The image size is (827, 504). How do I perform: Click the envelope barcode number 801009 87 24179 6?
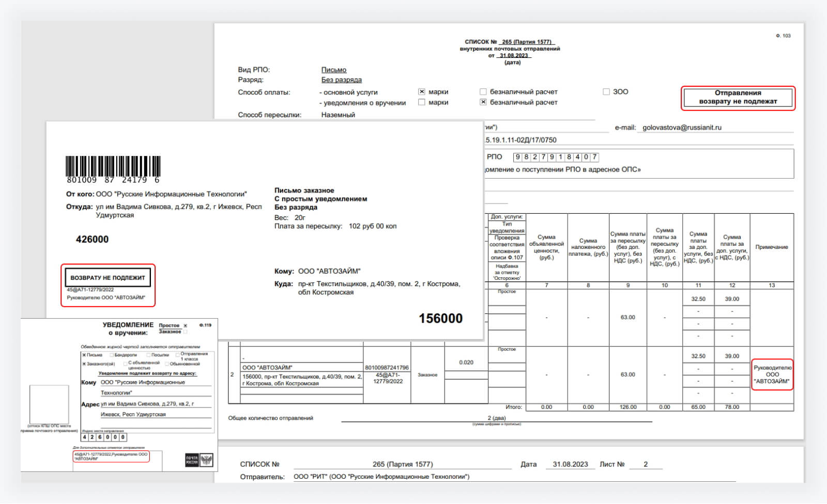(x=113, y=180)
